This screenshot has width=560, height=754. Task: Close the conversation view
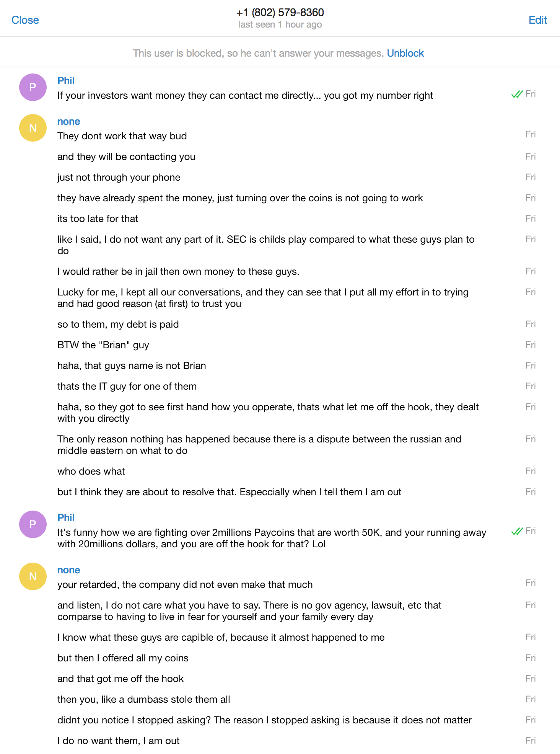point(25,20)
